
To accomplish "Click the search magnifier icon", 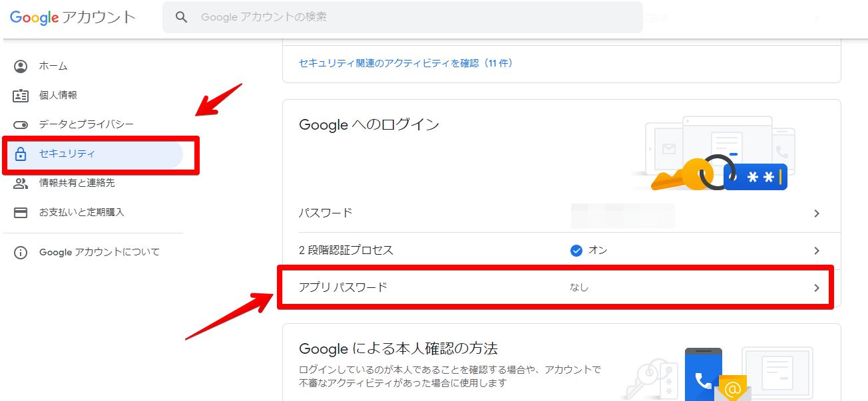I will pyautogui.click(x=182, y=17).
